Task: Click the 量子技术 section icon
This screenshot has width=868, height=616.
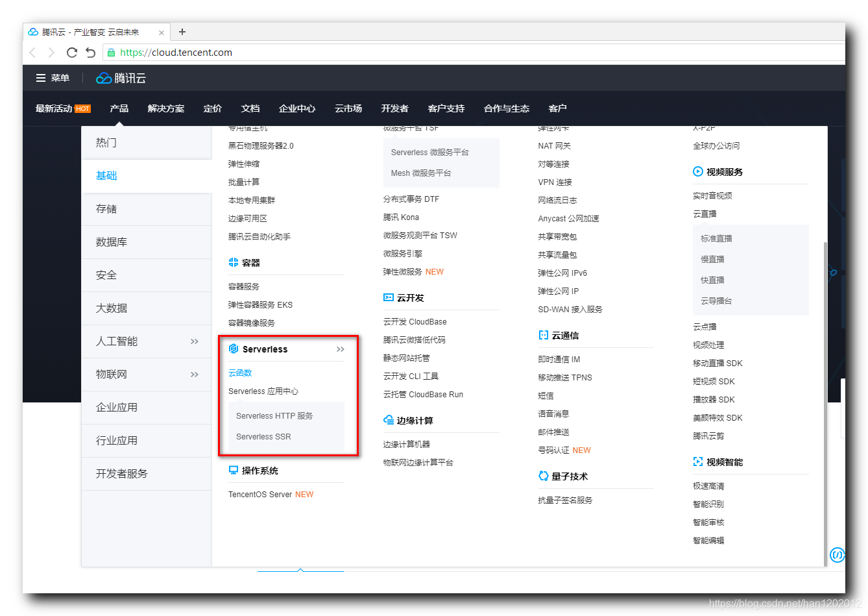Action: click(544, 476)
